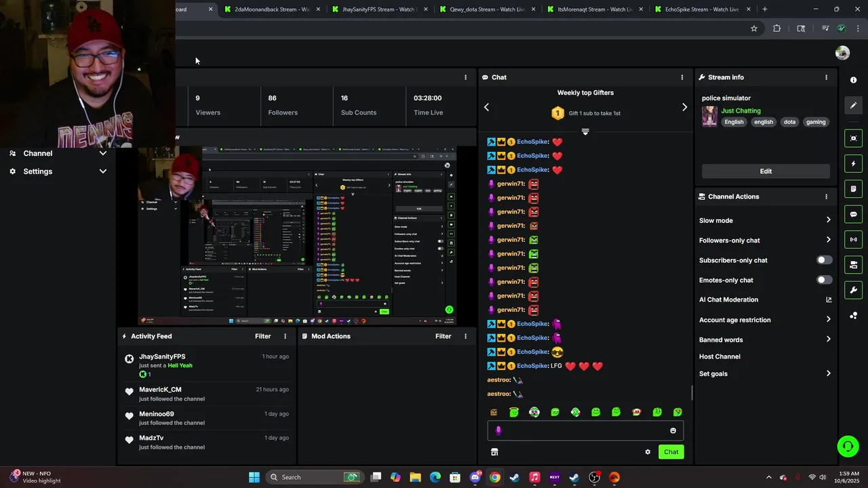Expand Slow mode options
The width and height of the screenshot is (868, 488).
pyautogui.click(x=828, y=220)
